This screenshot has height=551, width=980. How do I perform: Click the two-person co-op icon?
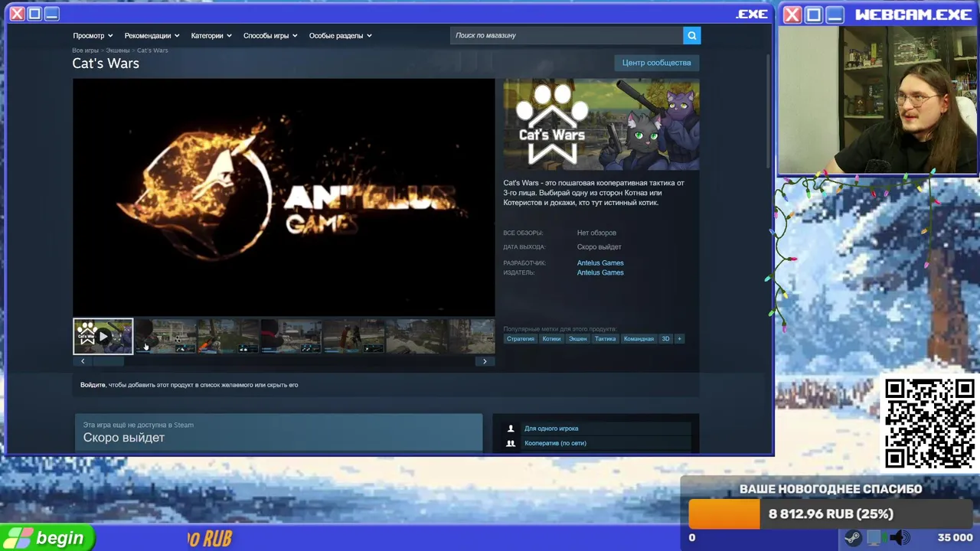pos(511,443)
